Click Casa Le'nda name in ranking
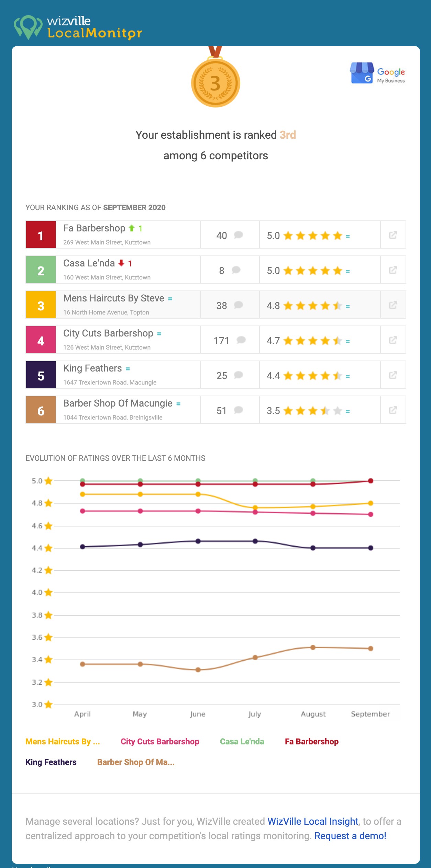The width and height of the screenshot is (431, 868). click(89, 263)
